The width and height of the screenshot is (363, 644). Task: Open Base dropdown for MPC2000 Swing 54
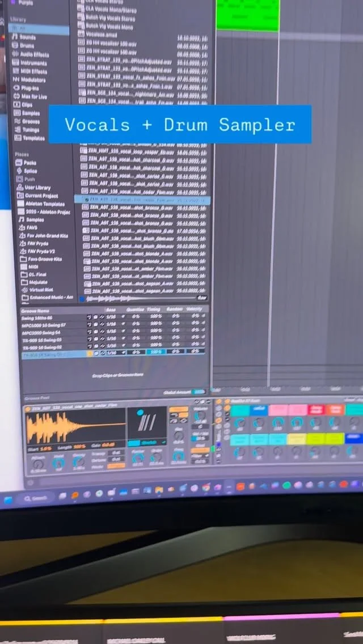(115, 332)
